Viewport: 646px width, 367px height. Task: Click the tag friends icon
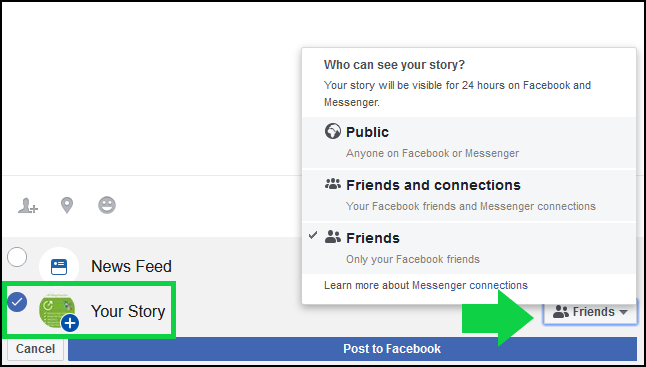[x=28, y=206]
